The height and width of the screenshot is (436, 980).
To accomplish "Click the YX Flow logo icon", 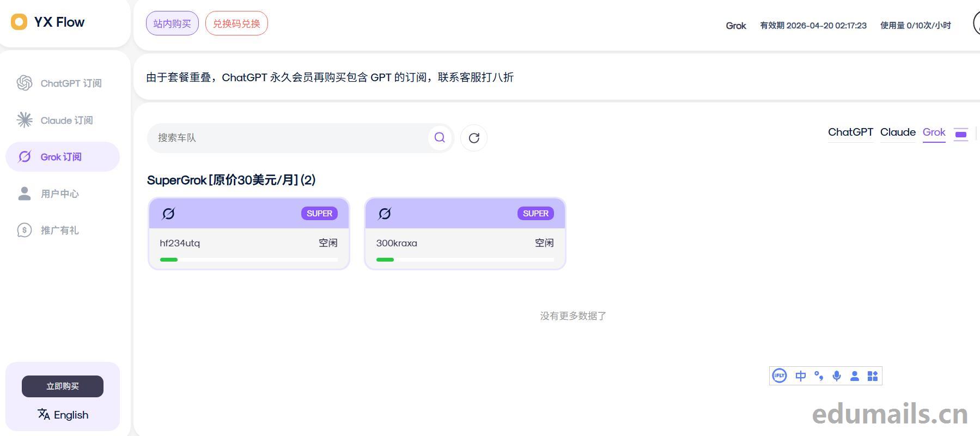I will (19, 22).
